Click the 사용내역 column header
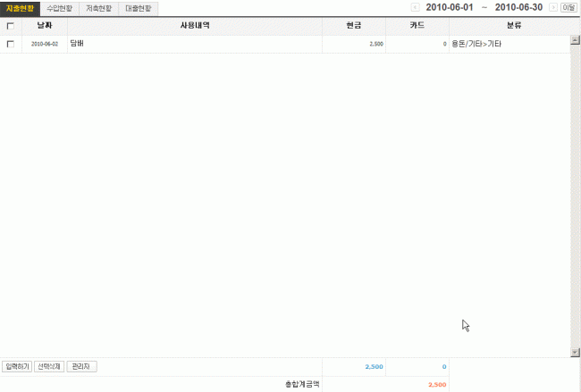The width and height of the screenshot is (581, 392). tap(195, 26)
